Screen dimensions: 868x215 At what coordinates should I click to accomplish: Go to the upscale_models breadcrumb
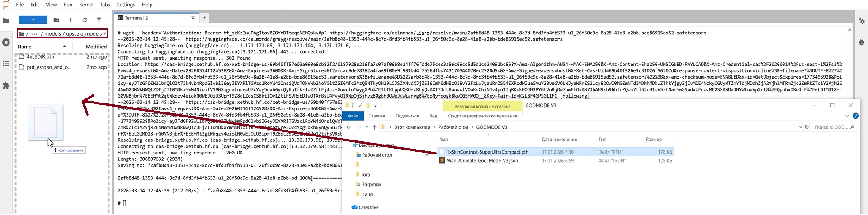coord(84,34)
